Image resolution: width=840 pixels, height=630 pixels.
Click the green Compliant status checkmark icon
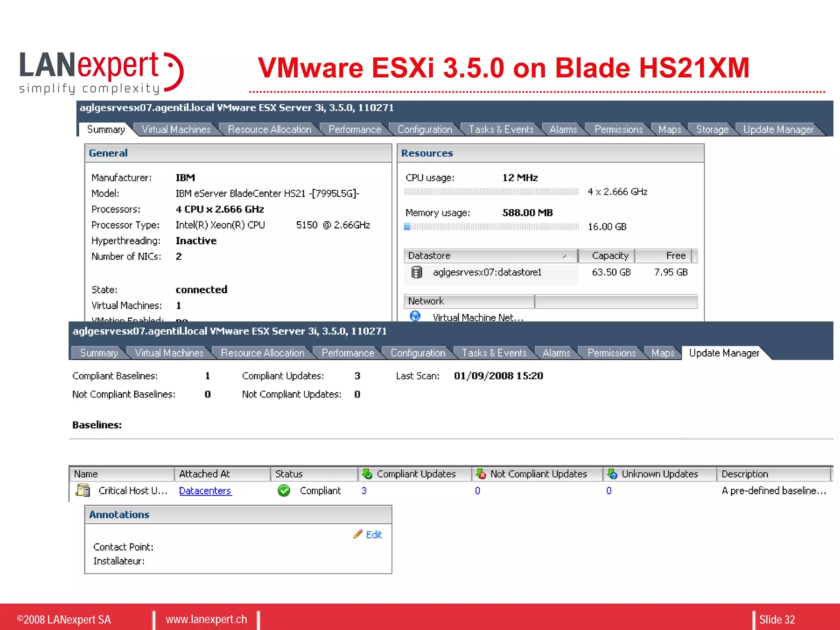click(x=284, y=491)
